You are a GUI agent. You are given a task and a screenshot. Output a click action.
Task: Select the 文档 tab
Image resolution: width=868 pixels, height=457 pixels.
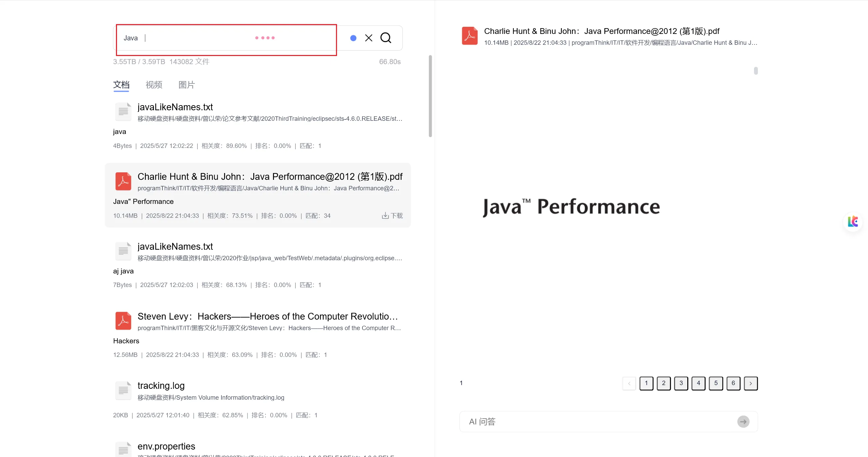point(121,85)
